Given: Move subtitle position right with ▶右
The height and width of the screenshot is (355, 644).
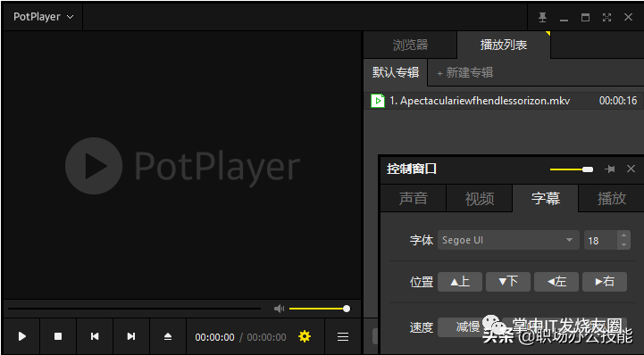Looking at the screenshot, I should click(x=605, y=282).
